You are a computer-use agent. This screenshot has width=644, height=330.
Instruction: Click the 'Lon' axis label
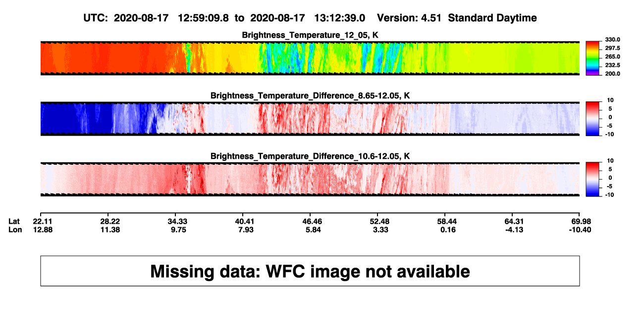pos(14,230)
